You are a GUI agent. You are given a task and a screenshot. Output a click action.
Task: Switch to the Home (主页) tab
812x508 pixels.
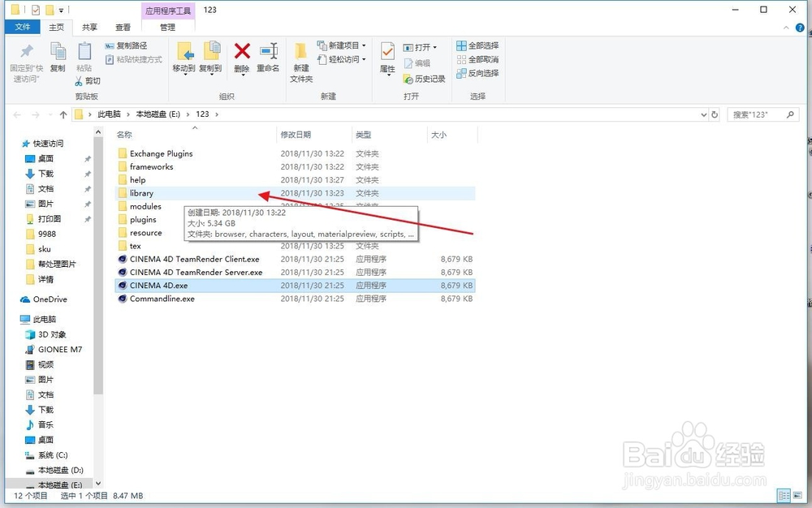click(x=57, y=27)
